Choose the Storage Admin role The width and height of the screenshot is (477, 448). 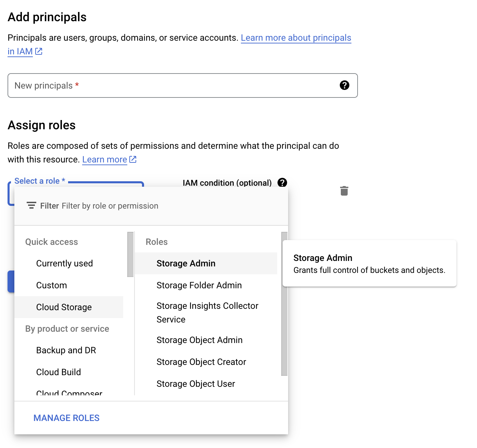[x=186, y=263]
